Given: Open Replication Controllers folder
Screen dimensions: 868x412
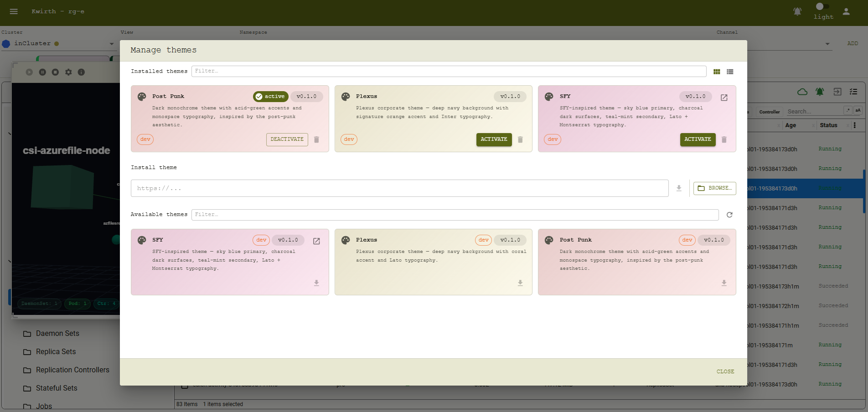Looking at the screenshot, I should pos(72,370).
